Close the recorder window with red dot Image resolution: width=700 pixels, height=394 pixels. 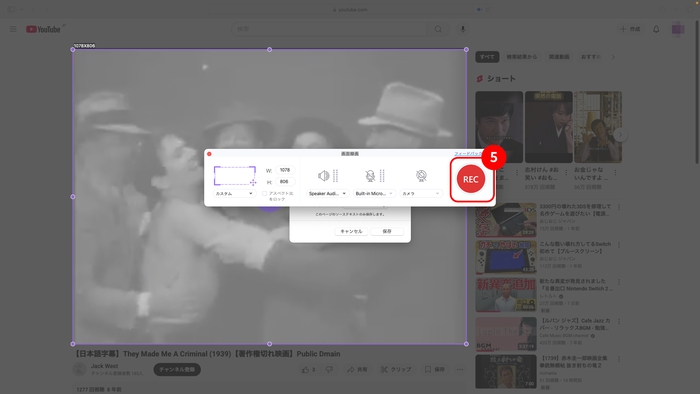[209, 153]
